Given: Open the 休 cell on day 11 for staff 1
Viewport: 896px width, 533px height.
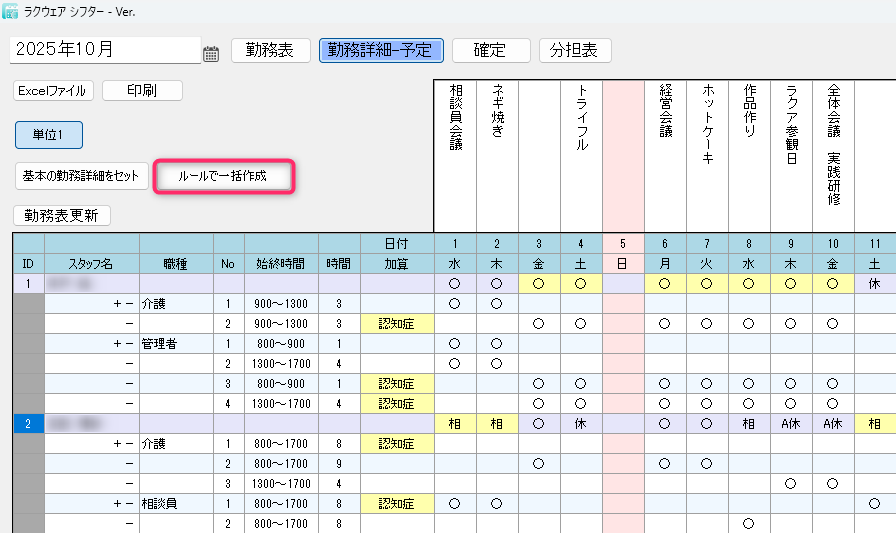Looking at the screenshot, I should (x=874, y=283).
